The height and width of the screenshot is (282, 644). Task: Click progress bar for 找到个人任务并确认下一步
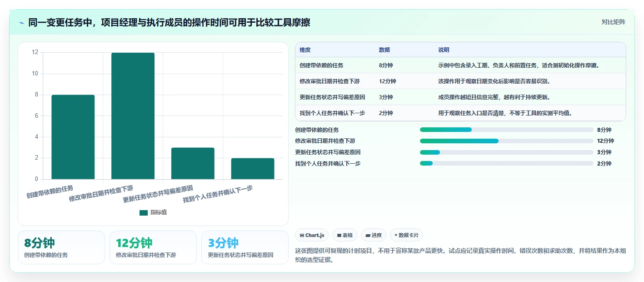(507, 163)
